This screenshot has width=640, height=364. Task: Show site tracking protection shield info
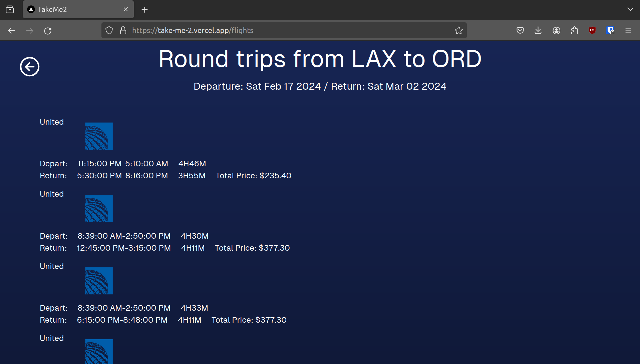click(109, 31)
